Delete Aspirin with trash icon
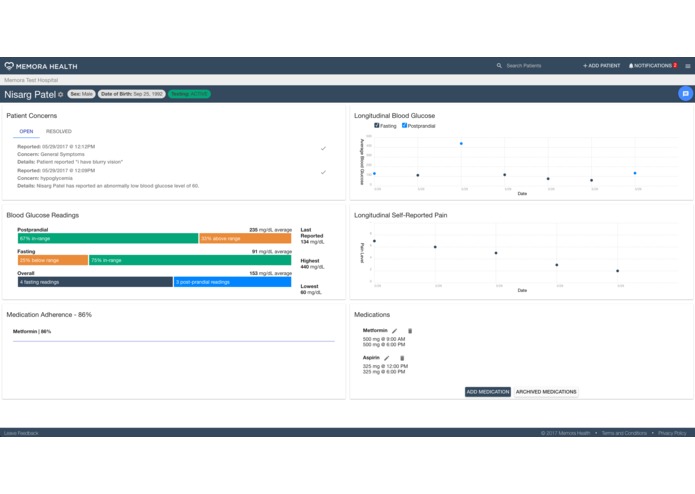 [402, 358]
